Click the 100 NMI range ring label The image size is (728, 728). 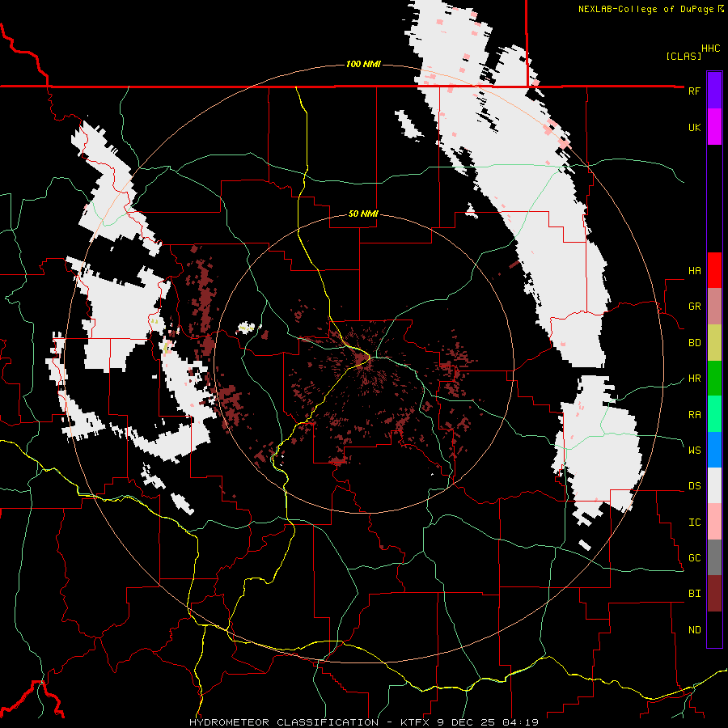click(363, 64)
